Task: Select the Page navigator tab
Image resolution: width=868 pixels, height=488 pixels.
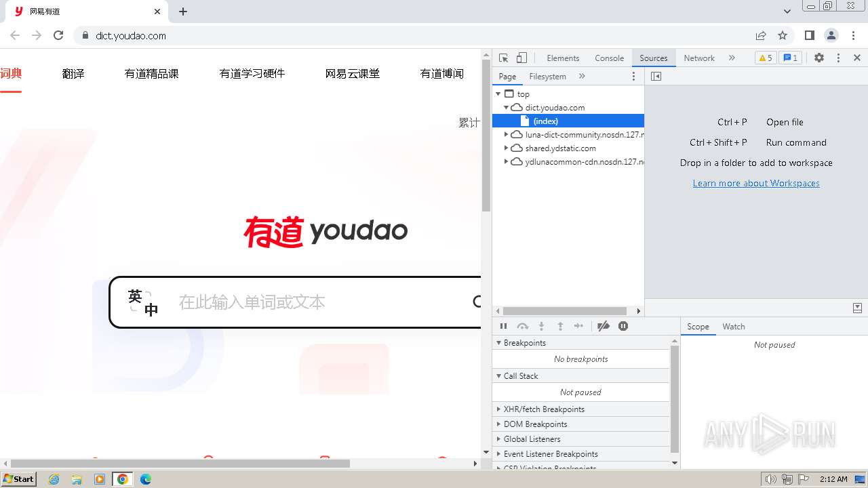Action: (x=507, y=77)
